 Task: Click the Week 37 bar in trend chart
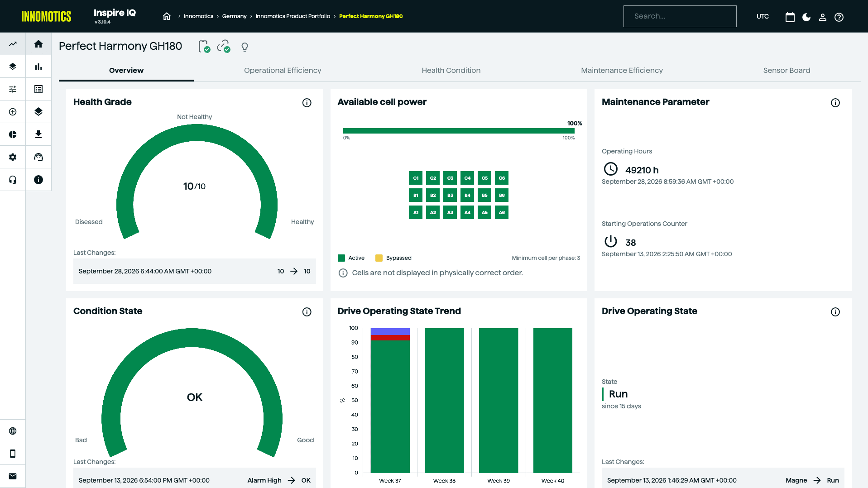point(390,401)
